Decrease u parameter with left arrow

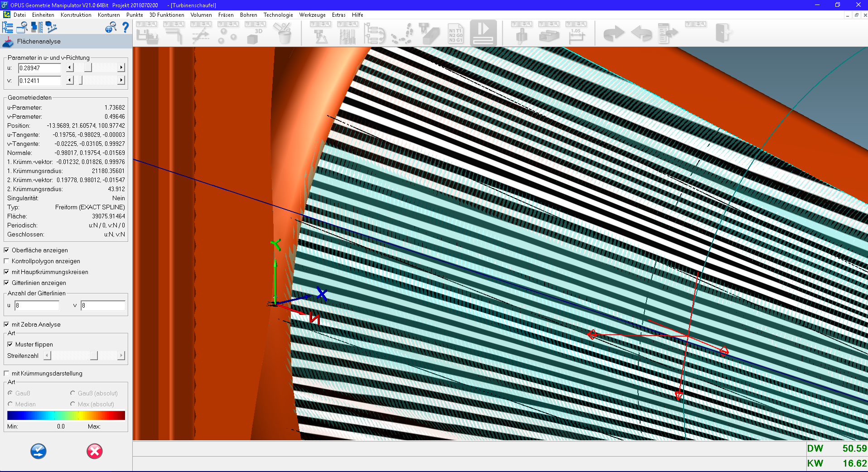[70, 67]
